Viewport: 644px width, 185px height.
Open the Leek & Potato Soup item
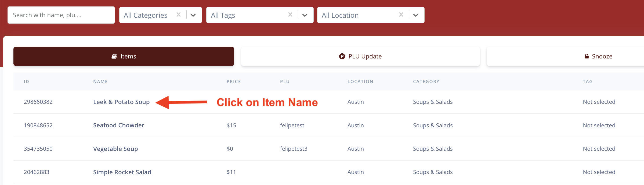(x=121, y=102)
